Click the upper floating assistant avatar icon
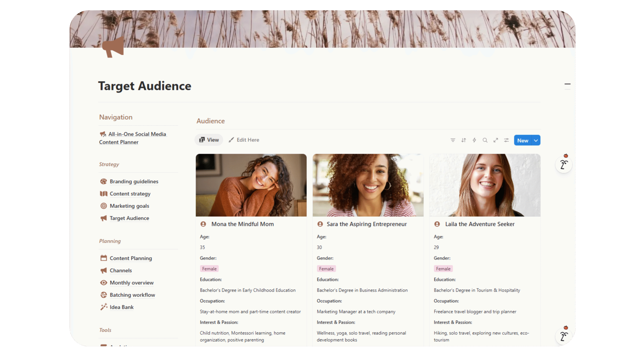Image resolution: width=644 pixels, height=362 pixels. (564, 165)
